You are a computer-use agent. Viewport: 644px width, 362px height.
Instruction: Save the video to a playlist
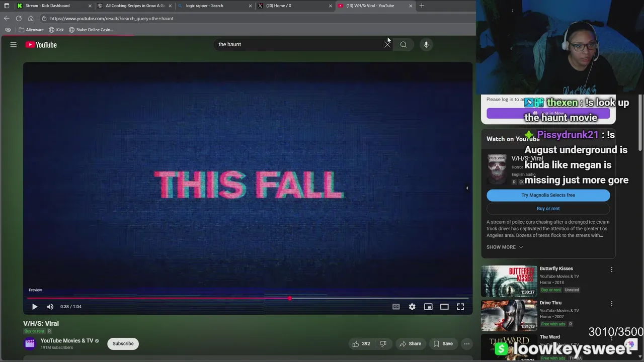click(x=443, y=344)
